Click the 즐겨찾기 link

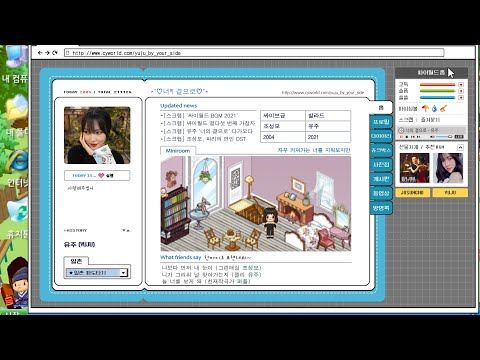click(x=430, y=119)
